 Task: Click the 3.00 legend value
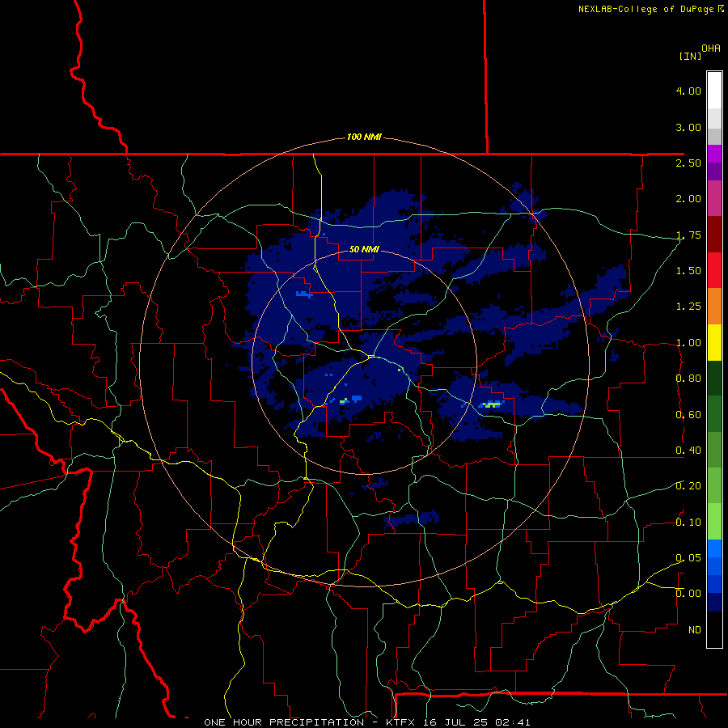tap(688, 127)
